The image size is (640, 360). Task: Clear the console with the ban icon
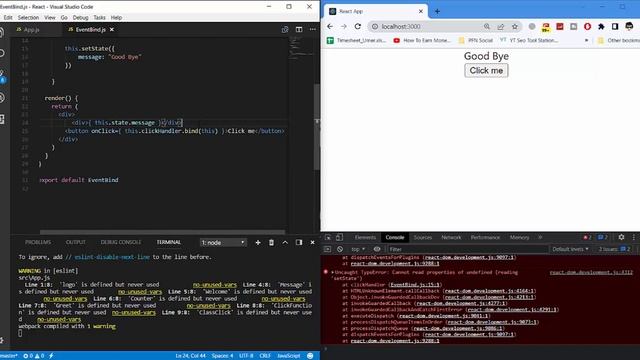click(340, 249)
